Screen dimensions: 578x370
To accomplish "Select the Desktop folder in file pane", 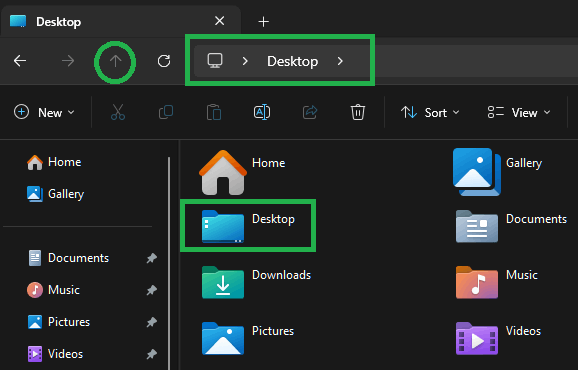I will 248,226.
